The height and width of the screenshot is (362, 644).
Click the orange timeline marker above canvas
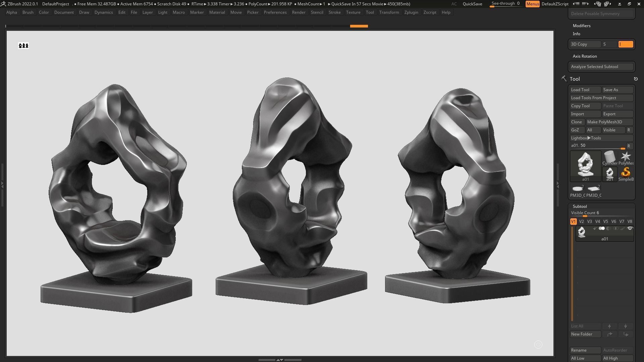pos(359,26)
